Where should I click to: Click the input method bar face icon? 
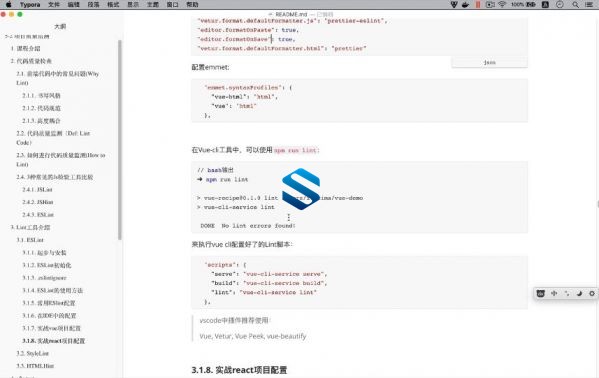coord(540,294)
